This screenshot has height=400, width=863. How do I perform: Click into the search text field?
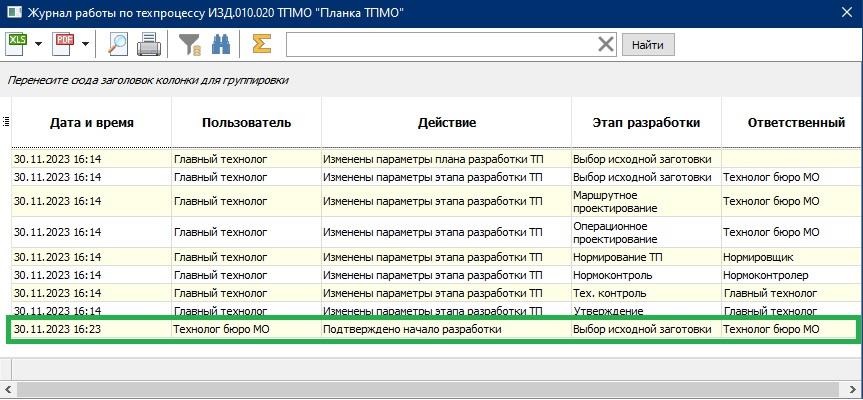coord(440,44)
